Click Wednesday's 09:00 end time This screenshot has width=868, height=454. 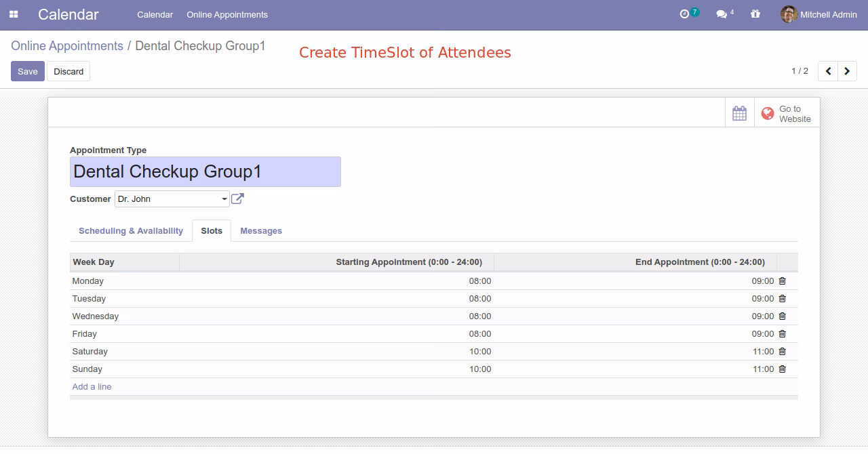click(763, 316)
